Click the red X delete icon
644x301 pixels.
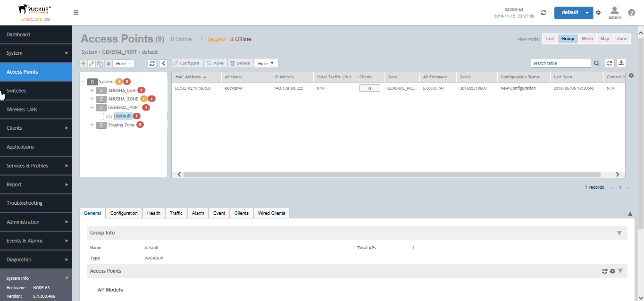click(x=108, y=64)
